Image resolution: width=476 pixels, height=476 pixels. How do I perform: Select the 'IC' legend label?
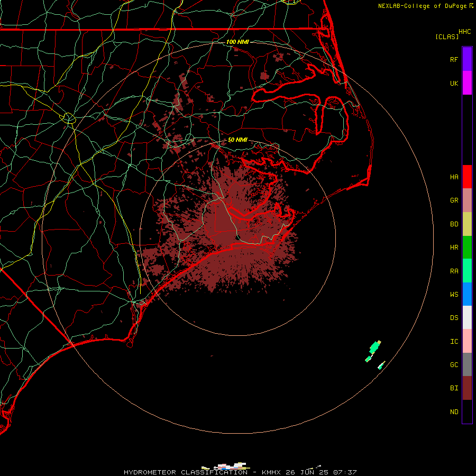(454, 342)
